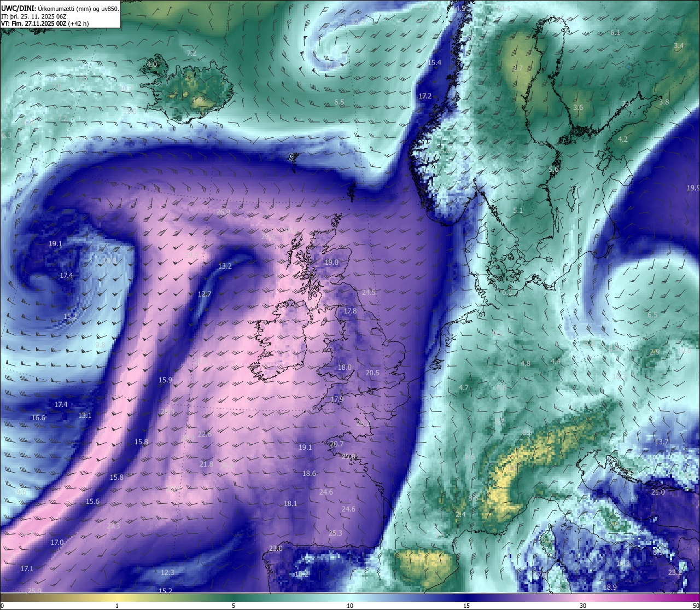Click the 'IT: þri. 25. 11. 2025 06Z' line

[34, 16]
